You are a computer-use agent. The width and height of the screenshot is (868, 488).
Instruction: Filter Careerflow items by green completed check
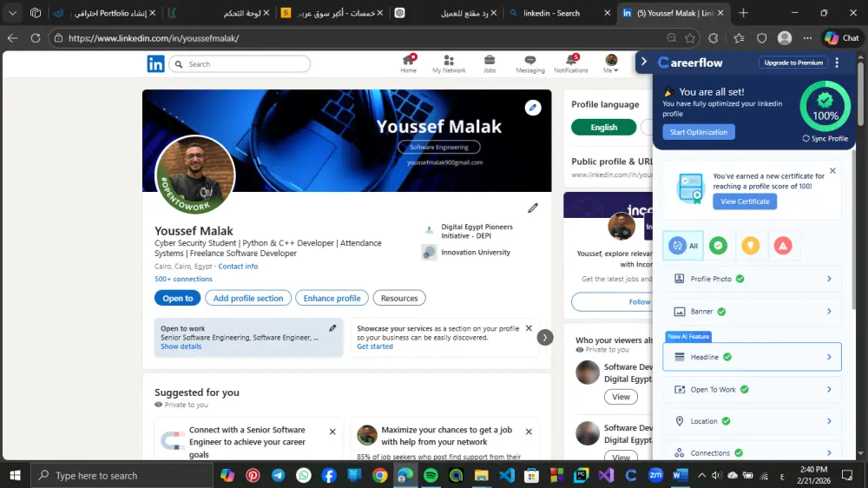(718, 246)
